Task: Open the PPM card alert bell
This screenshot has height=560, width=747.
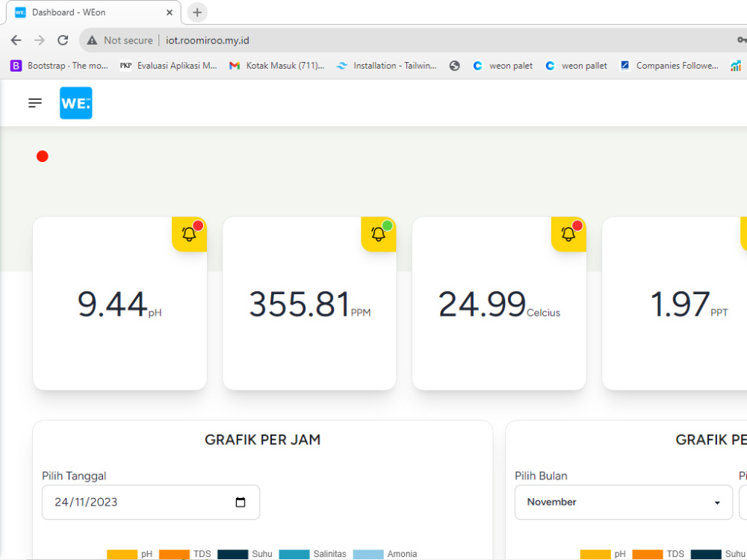Action: 378,234
